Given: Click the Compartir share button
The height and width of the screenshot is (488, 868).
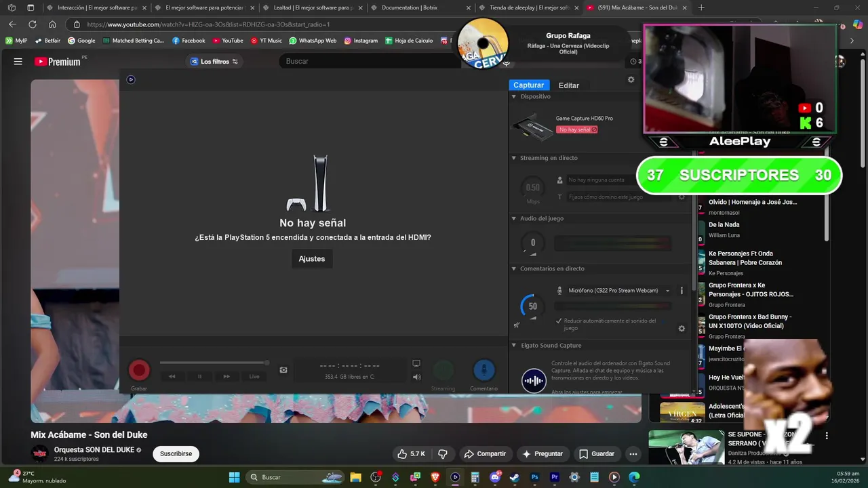Looking at the screenshot, I should point(484,454).
